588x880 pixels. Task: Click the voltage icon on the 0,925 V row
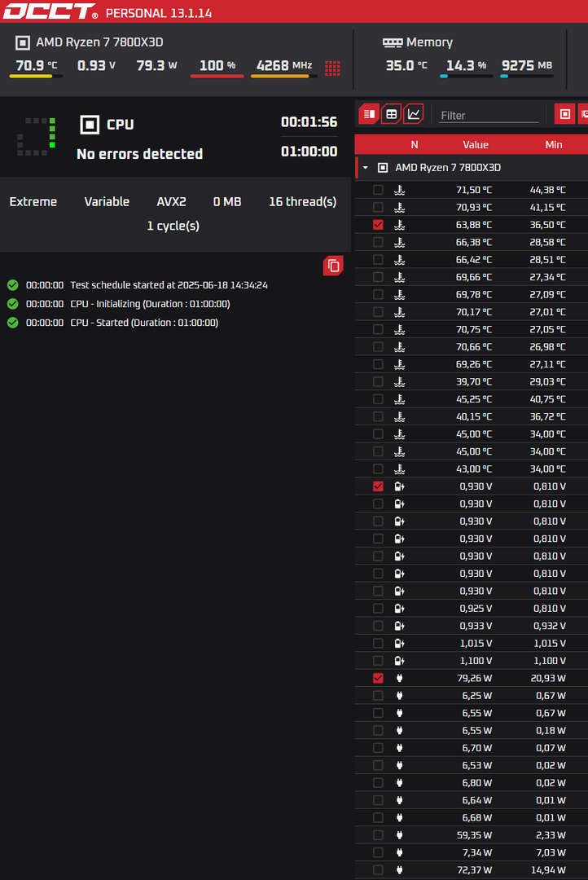click(400, 609)
